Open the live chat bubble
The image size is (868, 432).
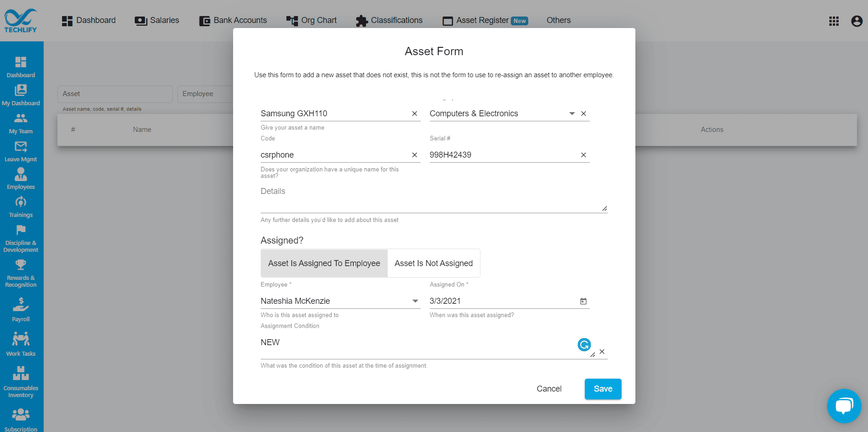click(844, 406)
